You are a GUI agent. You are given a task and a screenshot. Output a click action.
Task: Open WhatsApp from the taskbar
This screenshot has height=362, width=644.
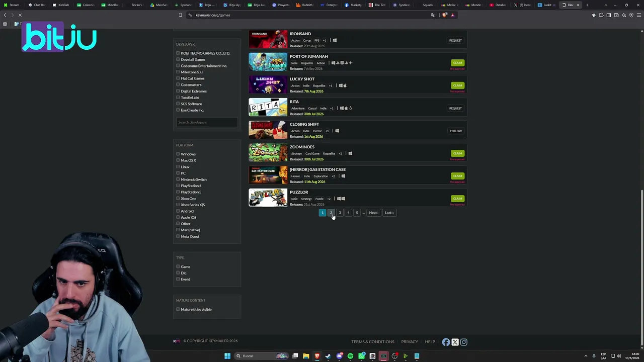pyautogui.click(x=361, y=356)
